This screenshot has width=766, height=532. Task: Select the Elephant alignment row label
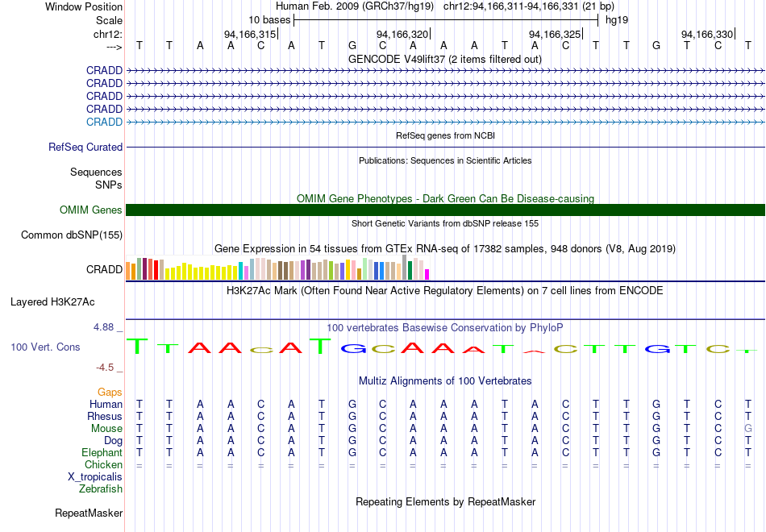pos(102,453)
